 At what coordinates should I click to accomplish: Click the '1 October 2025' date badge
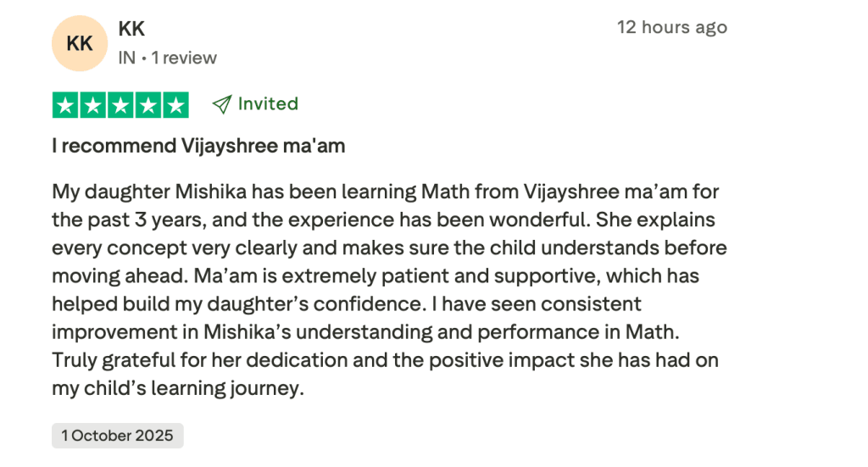(x=117, y=436)
